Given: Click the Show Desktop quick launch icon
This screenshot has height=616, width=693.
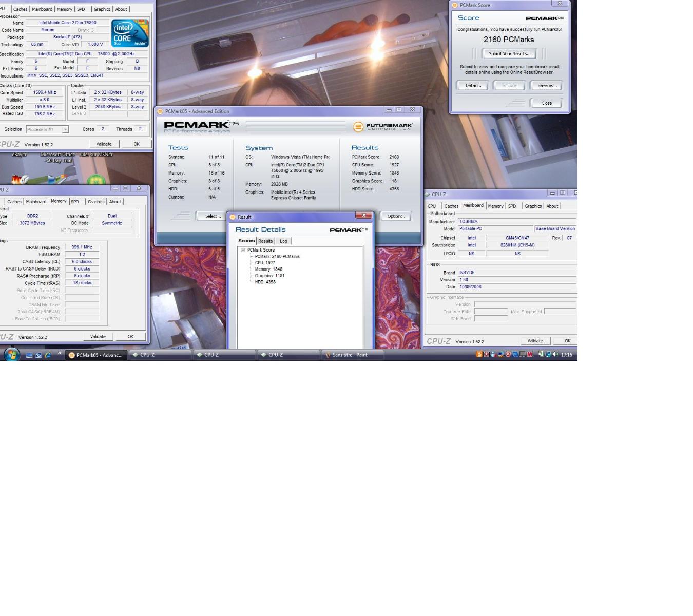Looking at the screenshot, I should point(29,355).
